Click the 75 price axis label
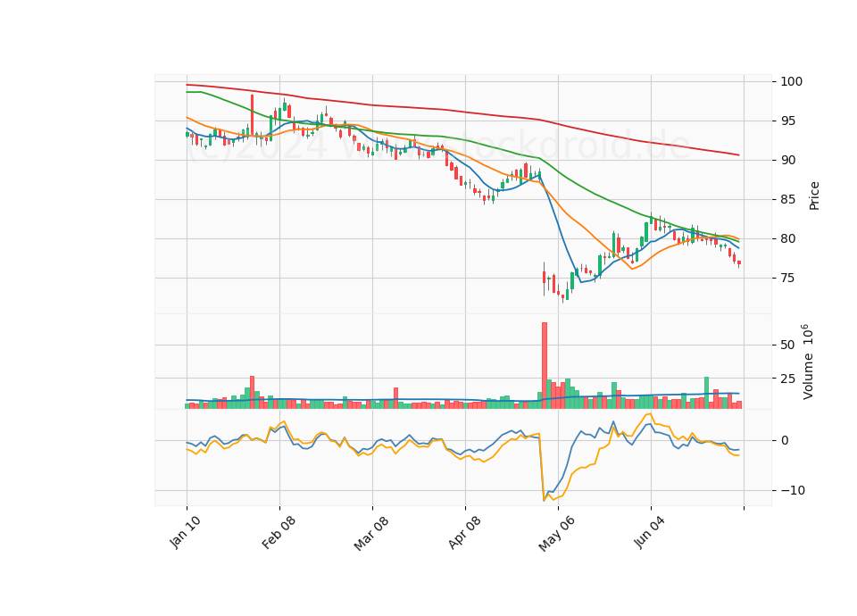Image resolution: width=857 pixels, height=616 pixels. click(787, 279)
